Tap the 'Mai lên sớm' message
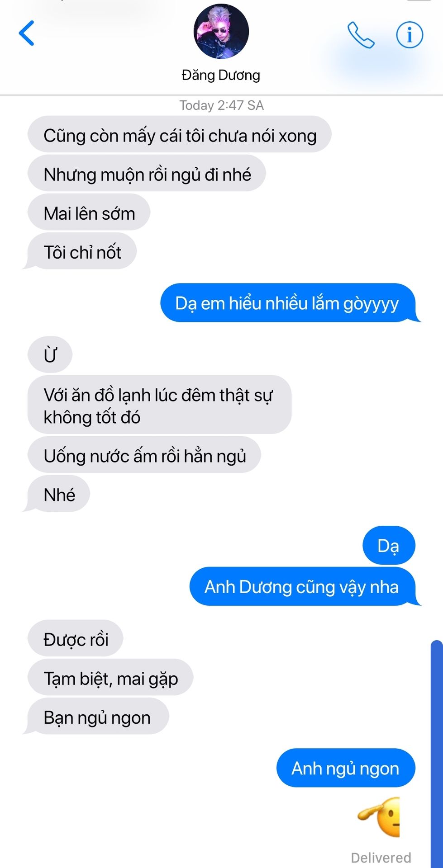 [x=89, y=212]
